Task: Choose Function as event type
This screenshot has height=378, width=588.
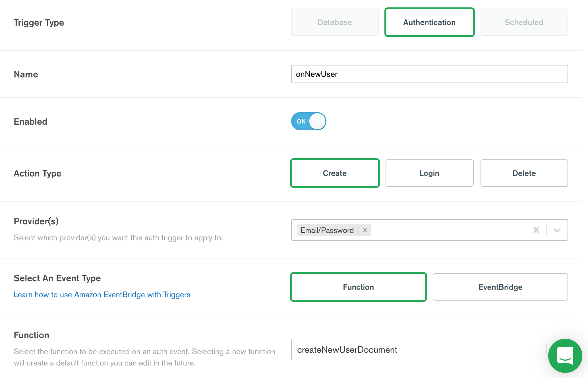Action: pos(358,287)
